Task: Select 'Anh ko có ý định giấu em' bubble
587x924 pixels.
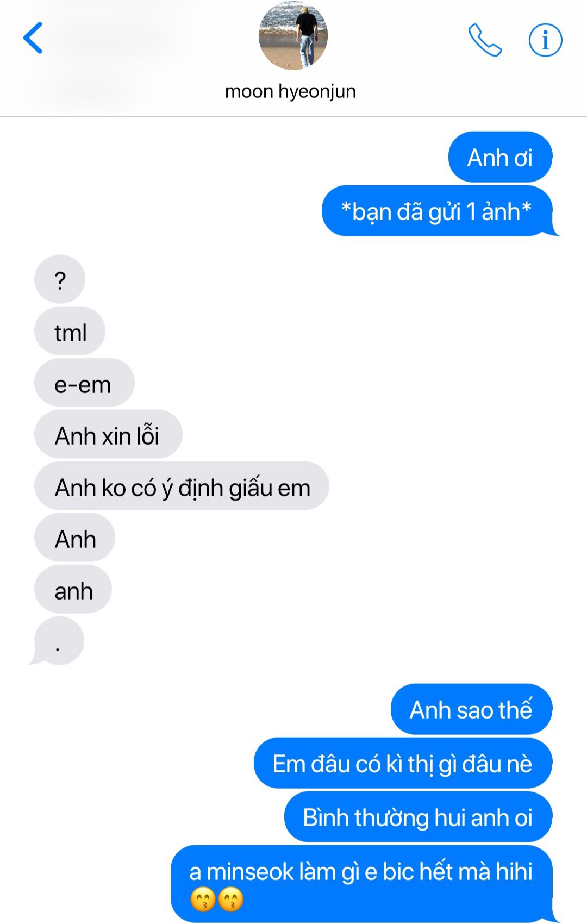Action: click(182, 486)
